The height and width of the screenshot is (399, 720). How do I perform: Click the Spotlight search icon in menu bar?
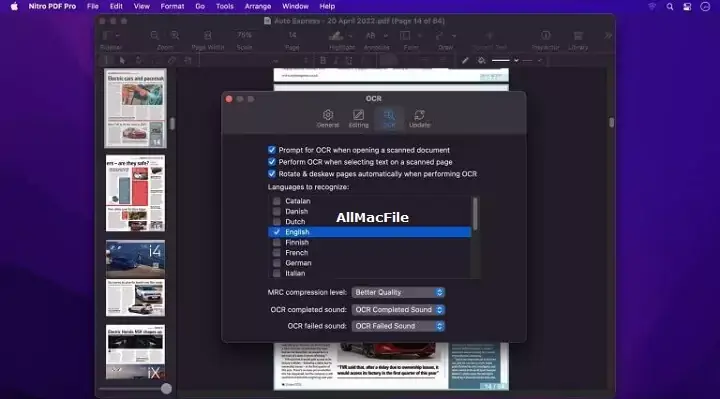(669, 6)
